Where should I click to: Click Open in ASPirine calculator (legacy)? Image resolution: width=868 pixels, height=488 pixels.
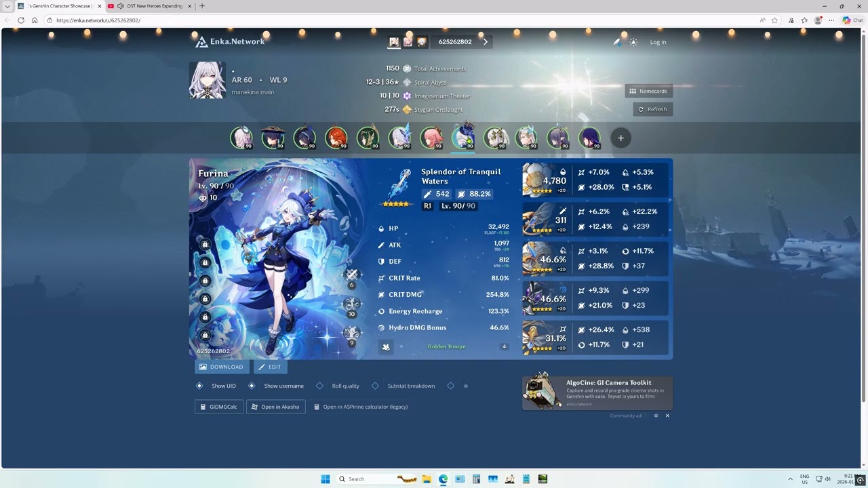click(361, 407)
